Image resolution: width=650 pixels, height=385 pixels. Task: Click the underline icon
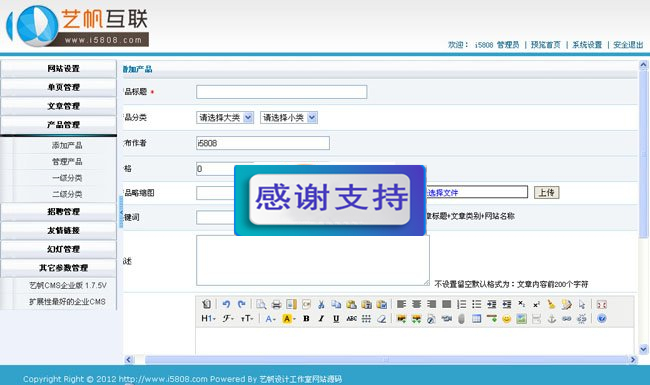pyautogui.click(x=336, y=319)
